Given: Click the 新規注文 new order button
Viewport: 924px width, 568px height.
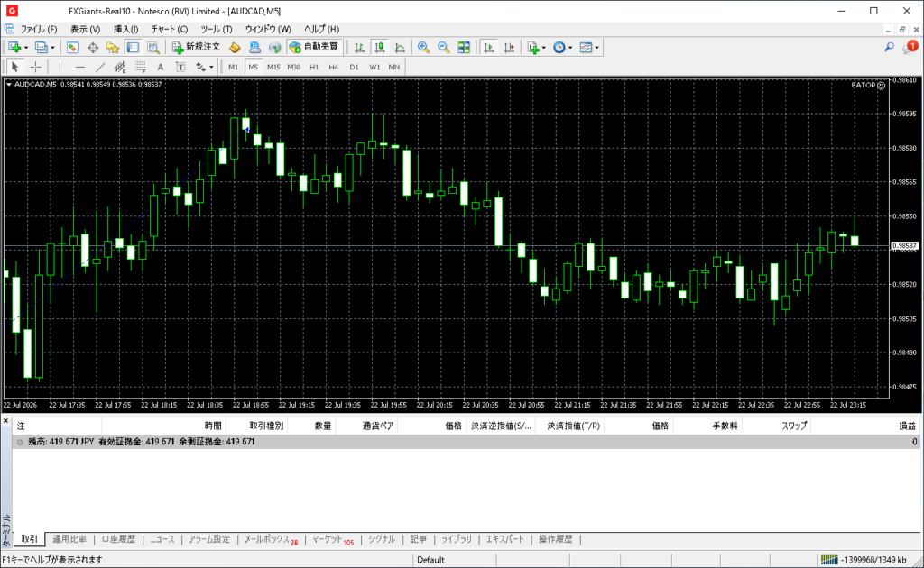Looking at the screenshot, I should (x=196, y=47).
